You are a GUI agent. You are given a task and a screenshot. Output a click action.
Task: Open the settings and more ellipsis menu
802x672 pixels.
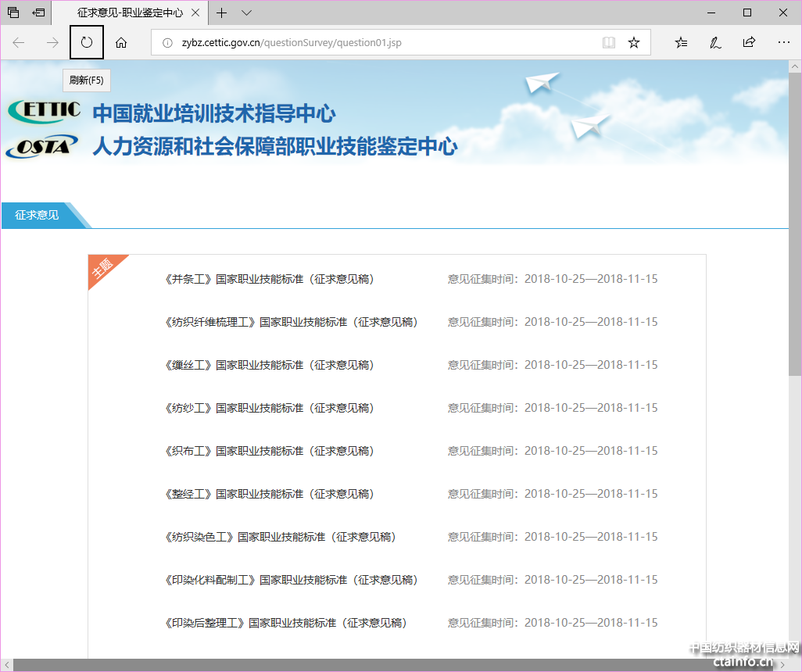click(x=783, y=42)
